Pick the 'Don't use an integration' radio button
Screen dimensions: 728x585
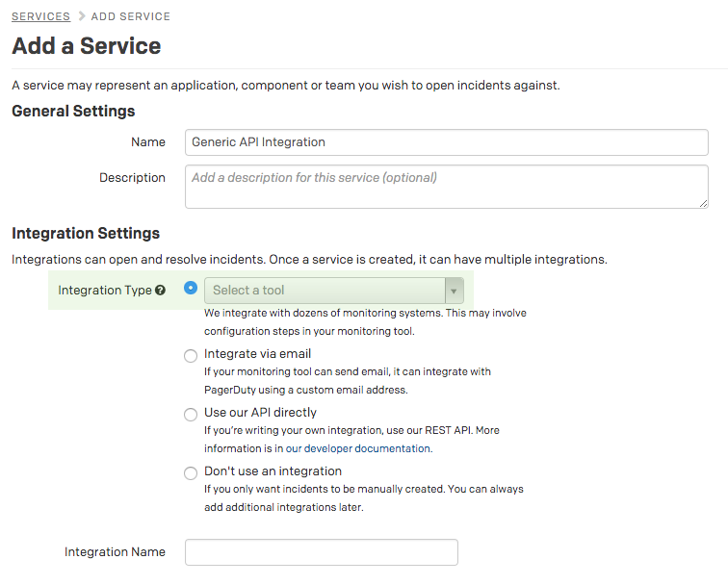click(x=191, y=473)
